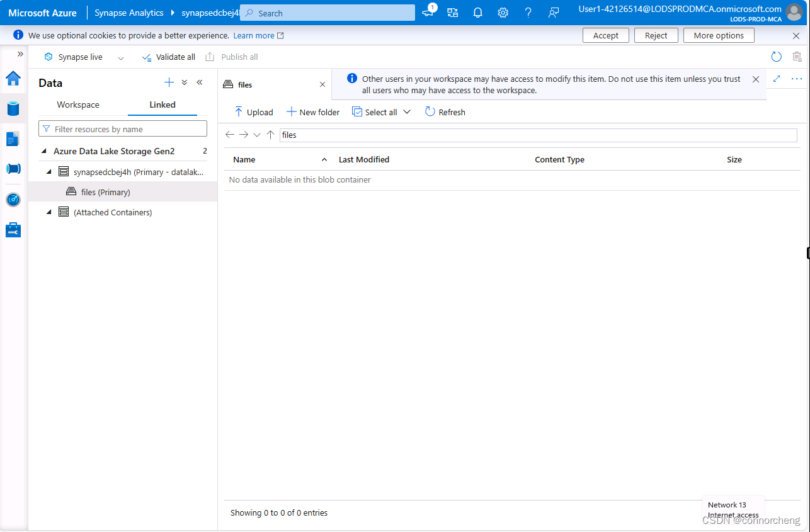Open the Develop hub document icon
Screen dimensions: 810x532
(13, 139)
